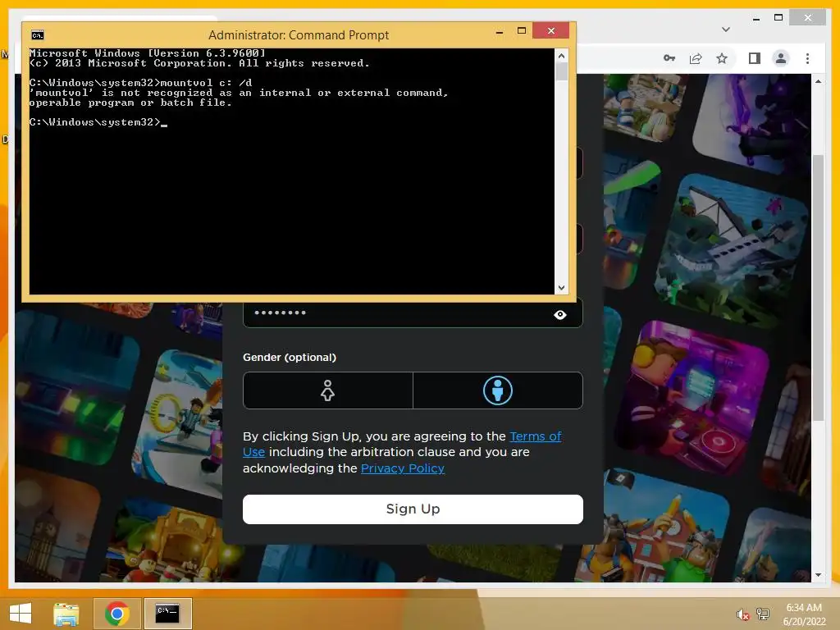840x630 pixels.
Task: Open Chrome three-dot menu
Action: 807,58
